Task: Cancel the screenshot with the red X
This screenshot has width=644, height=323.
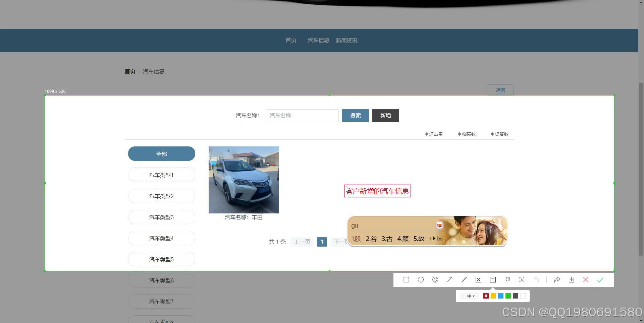Action: 586,280
